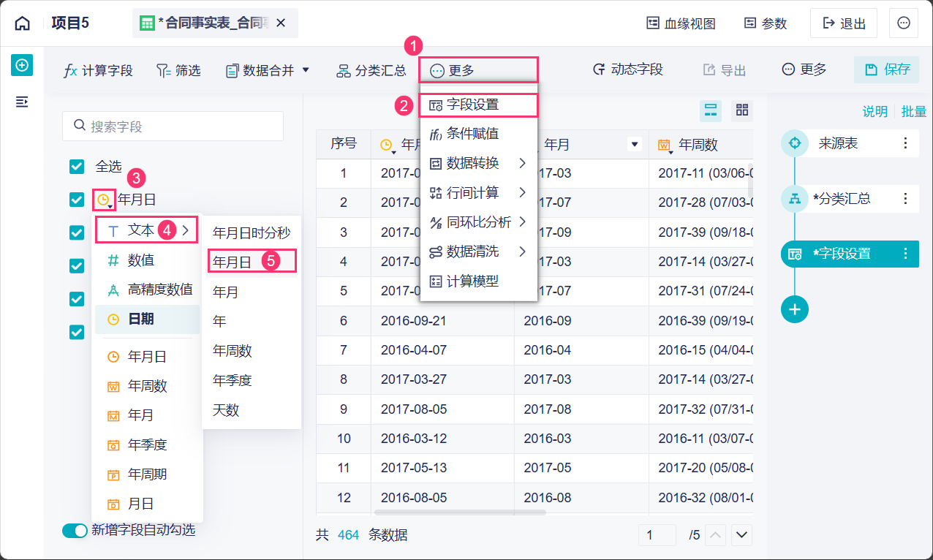Expand the 文本 type submenu
This screenshot has width=933, height=560.
(146, 230)
